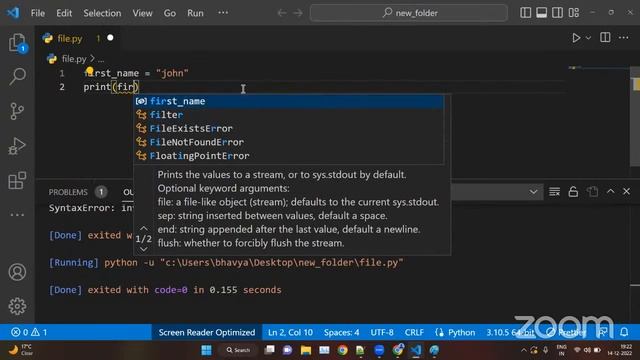Open the Edit menu

[x=64, y=13]
